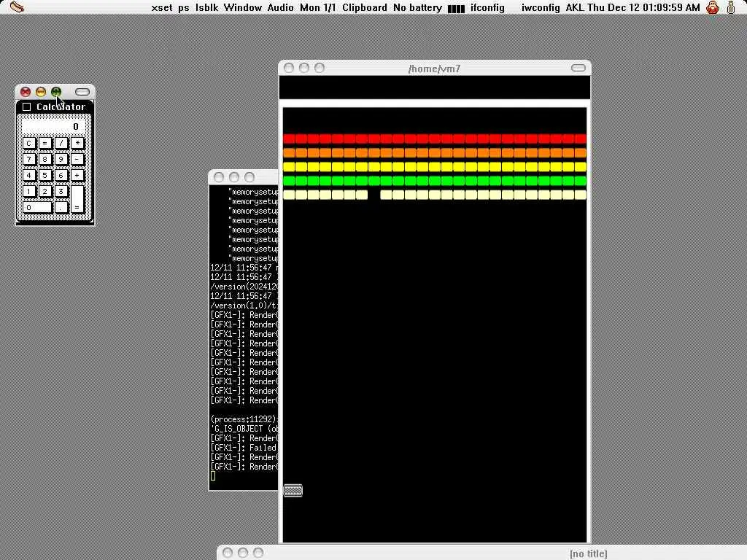Click the Calculator 9 key
The image size is (747, 560).
click(61, 159)
